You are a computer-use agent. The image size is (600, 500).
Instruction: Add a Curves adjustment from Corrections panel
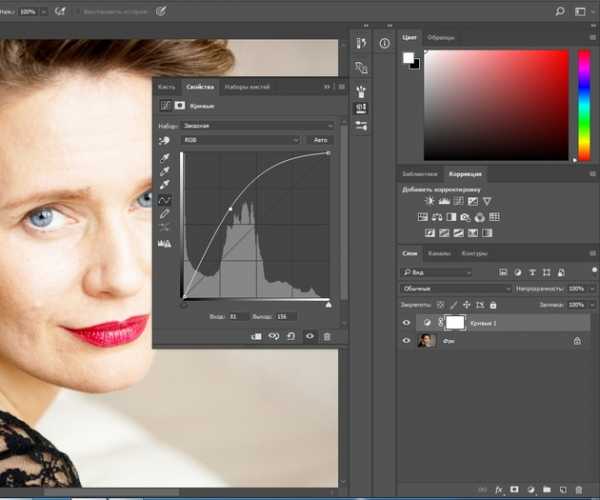(458, 201)
